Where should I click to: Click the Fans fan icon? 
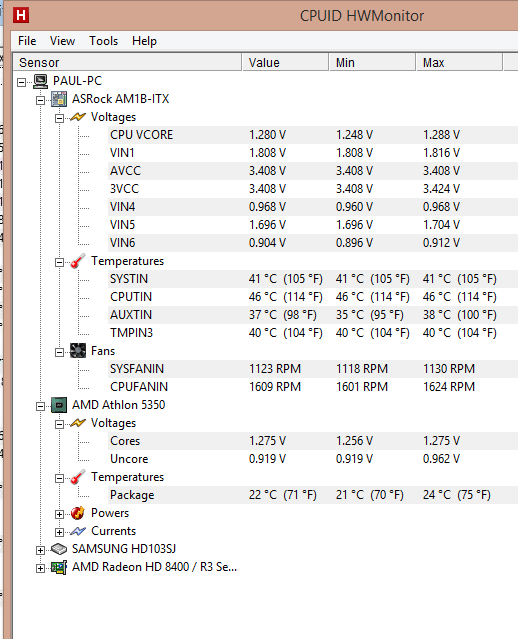[x=78, y=351]
